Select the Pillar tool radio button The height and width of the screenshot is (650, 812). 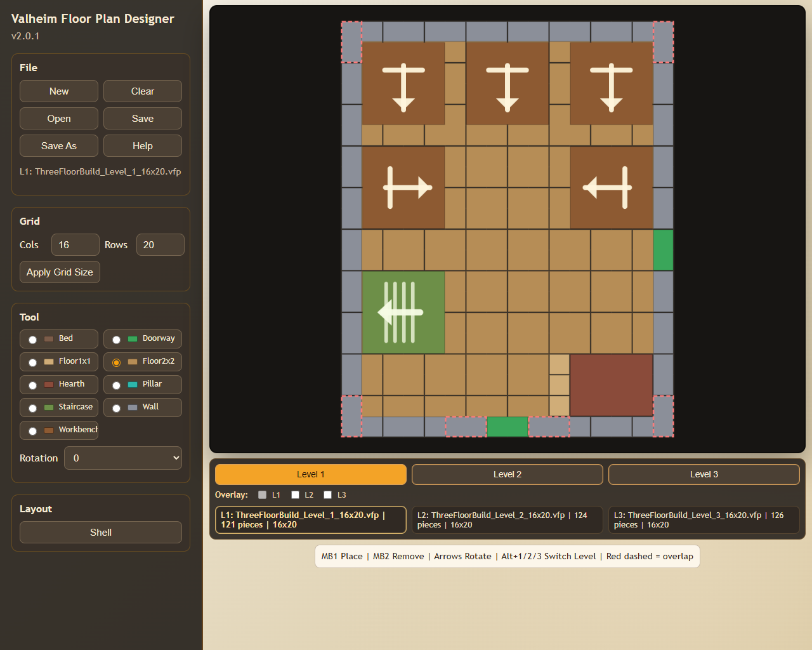pyautogui.click(x=116, y=385)
